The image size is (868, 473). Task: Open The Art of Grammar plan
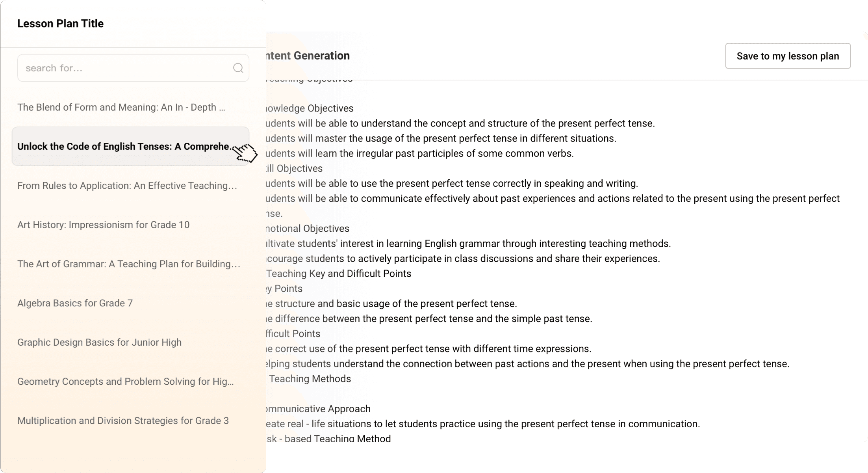pyautogui.click(x=128, y=264)
